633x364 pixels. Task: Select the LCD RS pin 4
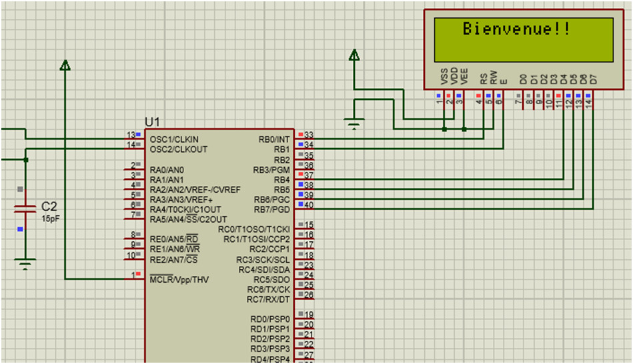click(479, 99)
